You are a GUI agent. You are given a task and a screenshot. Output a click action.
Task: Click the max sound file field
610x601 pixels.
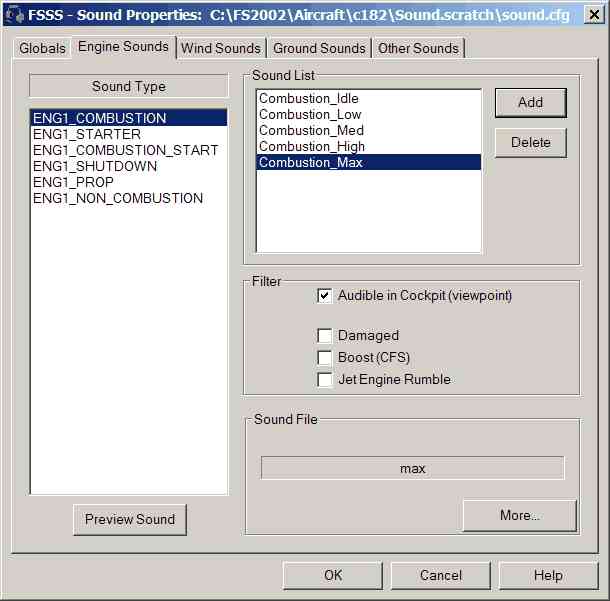pos(412,468)
